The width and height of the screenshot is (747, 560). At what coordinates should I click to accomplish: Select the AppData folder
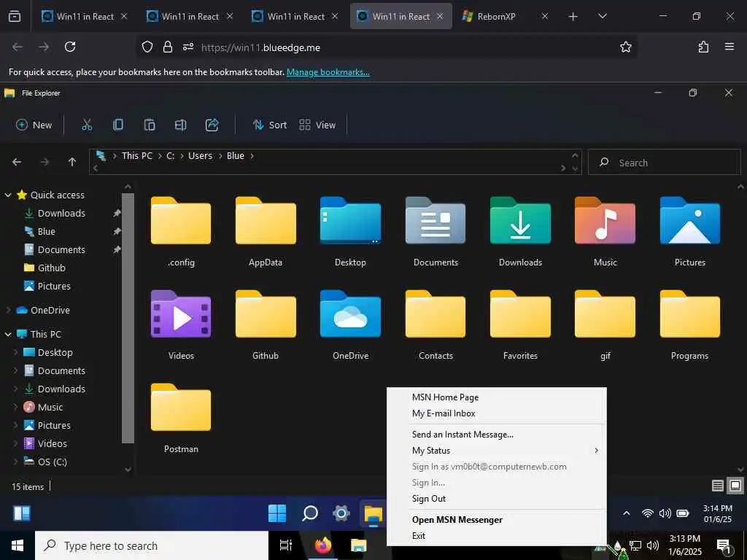click(266, 232)
